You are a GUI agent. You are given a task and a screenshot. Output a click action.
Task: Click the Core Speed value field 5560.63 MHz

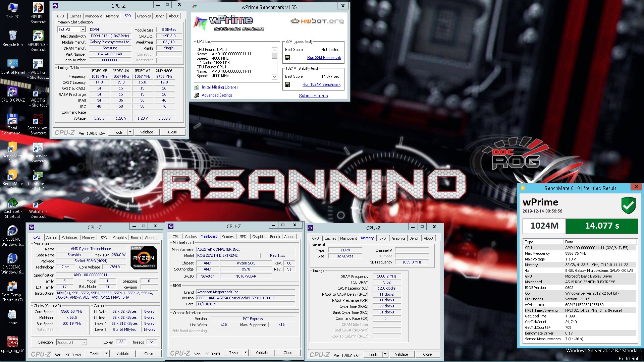(72, 311)
